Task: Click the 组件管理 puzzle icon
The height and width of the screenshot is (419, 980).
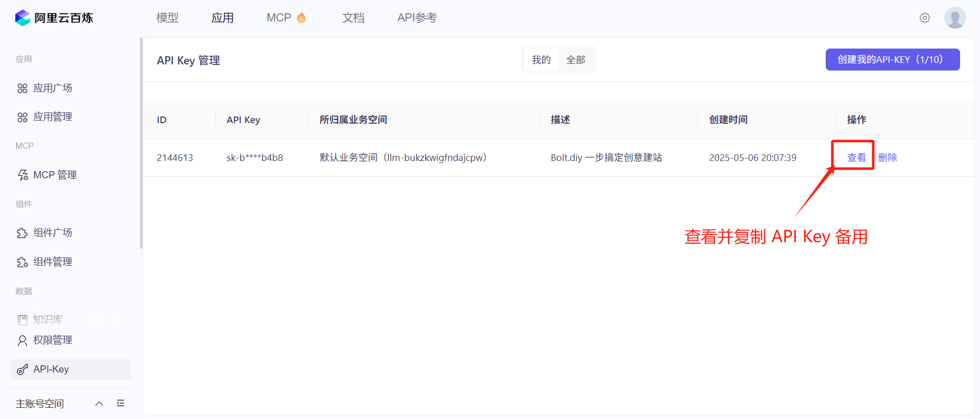Action: tap(22, 262)
